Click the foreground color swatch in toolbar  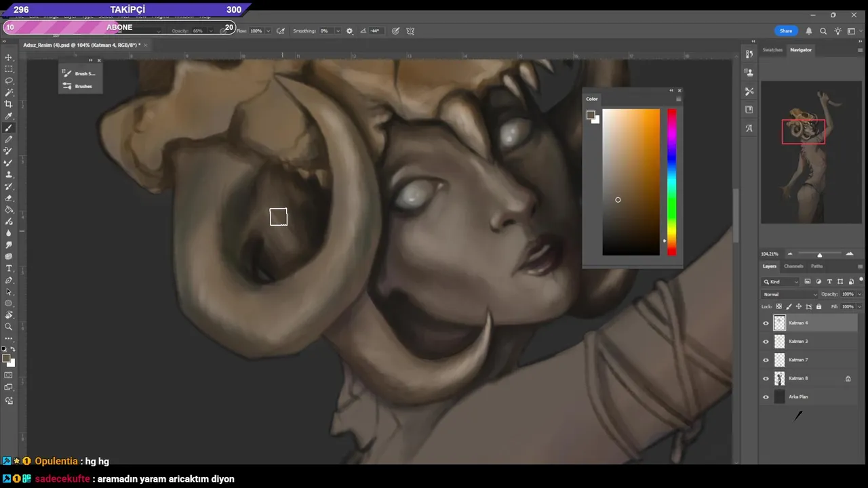tap(6, 359)
